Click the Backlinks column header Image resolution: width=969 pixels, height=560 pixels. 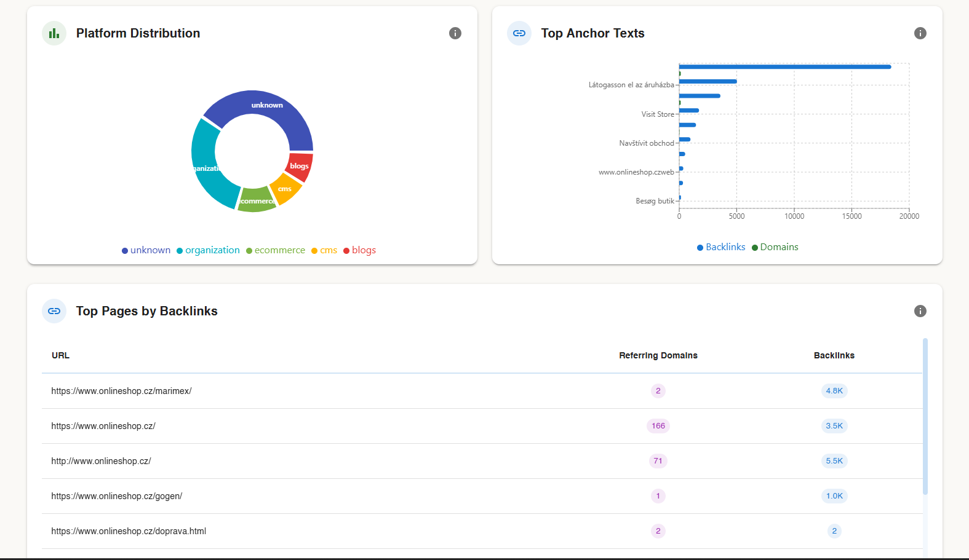click(x=834, y=355)
